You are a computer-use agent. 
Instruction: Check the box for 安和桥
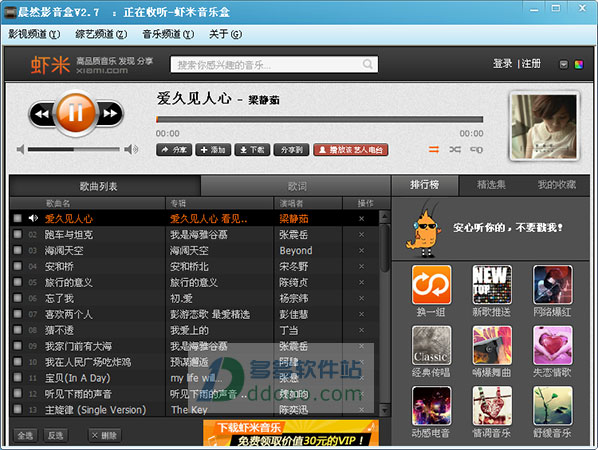18,266
